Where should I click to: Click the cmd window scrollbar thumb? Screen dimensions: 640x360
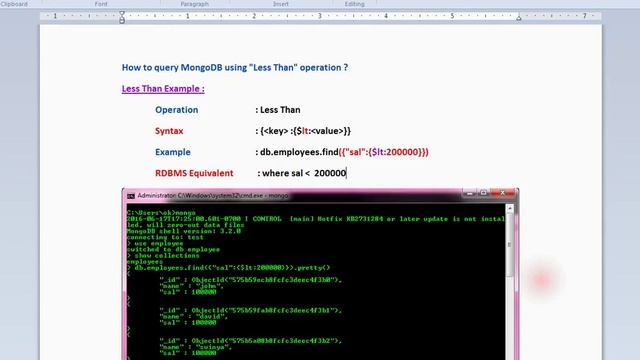click(x=510, y=245)
